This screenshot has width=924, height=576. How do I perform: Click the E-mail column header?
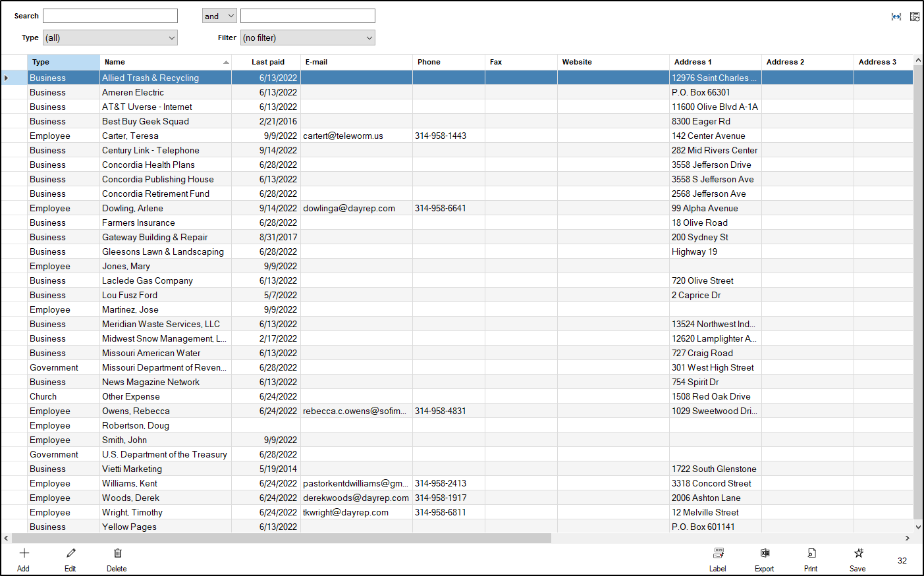point(356,62)
